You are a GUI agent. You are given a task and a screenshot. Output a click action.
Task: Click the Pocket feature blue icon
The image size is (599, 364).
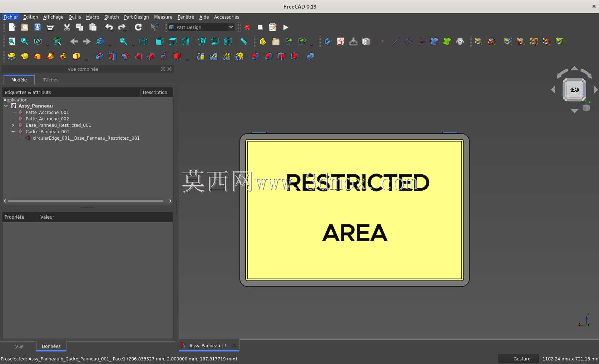99,56
